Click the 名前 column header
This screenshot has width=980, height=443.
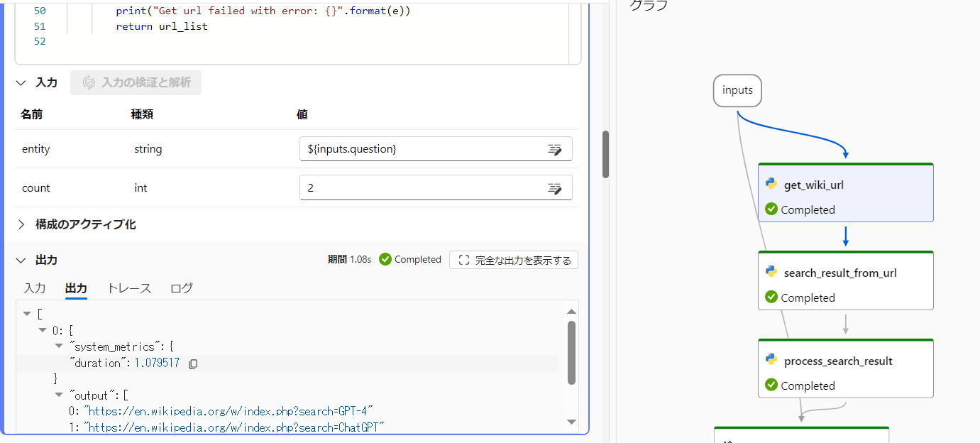pos(32,114)
